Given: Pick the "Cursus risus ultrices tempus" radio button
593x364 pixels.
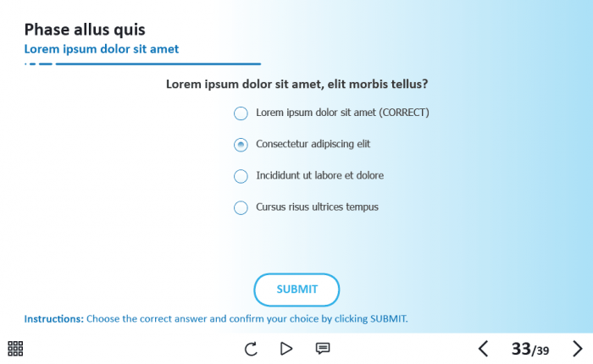Looking at the screenshot, I should 241,207.
